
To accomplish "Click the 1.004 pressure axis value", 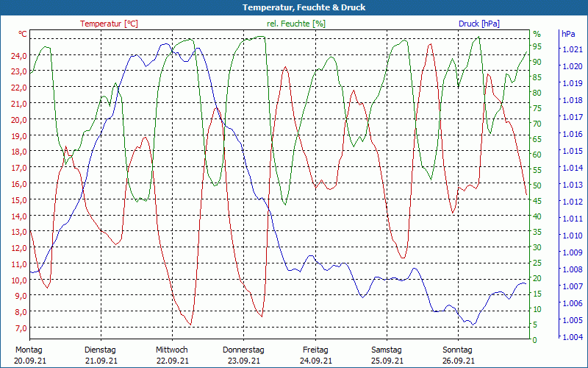I will (572, 337).
